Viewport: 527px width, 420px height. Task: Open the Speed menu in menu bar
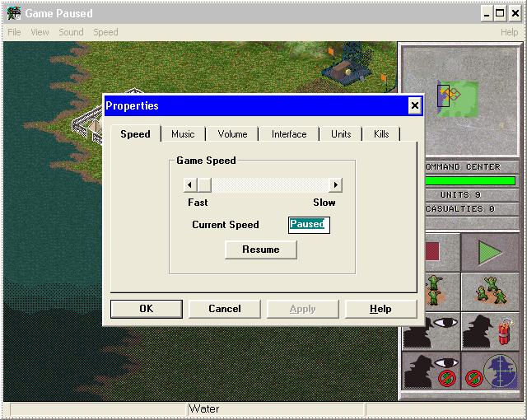click(105, 32)
